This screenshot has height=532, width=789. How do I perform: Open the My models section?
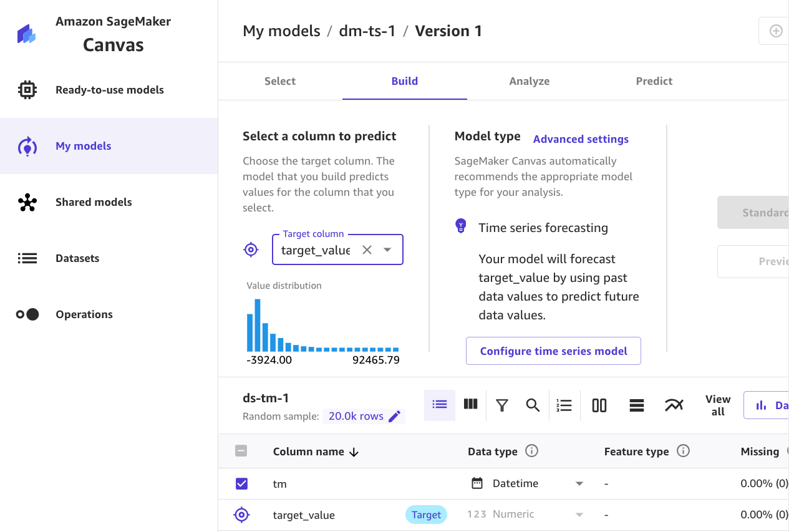coord(109,146)
